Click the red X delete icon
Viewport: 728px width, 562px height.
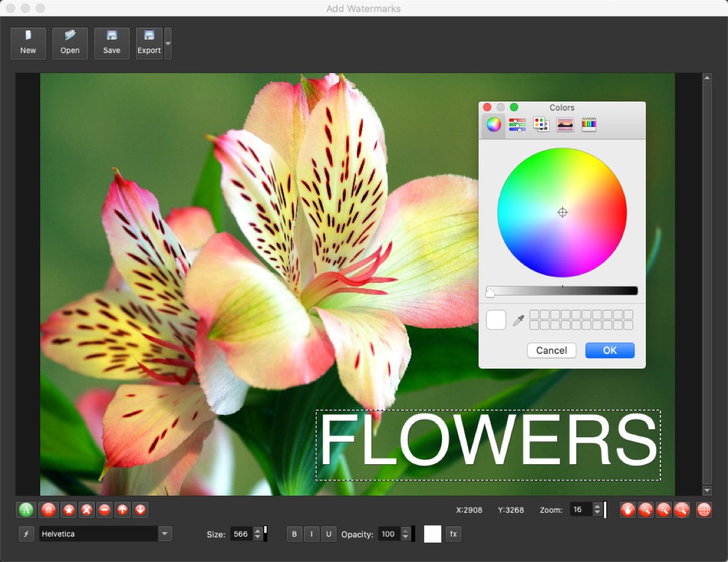click(x=87, y=510)
